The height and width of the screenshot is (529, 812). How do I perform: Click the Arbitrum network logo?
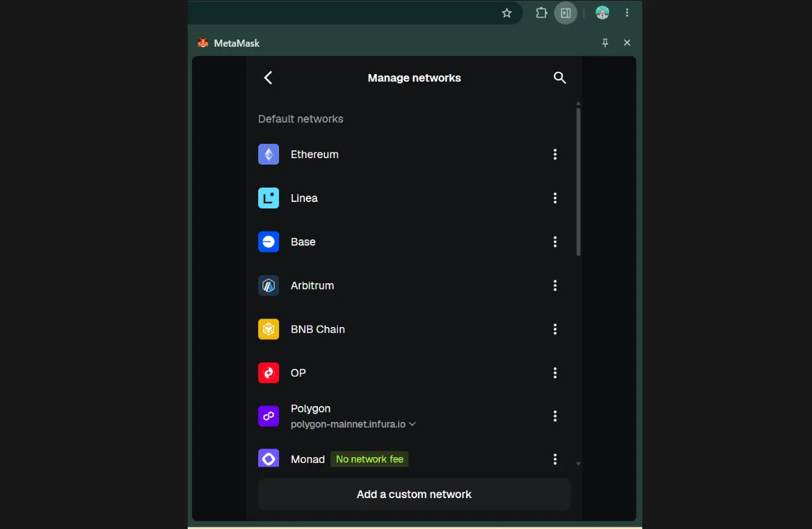click(268, 285)
